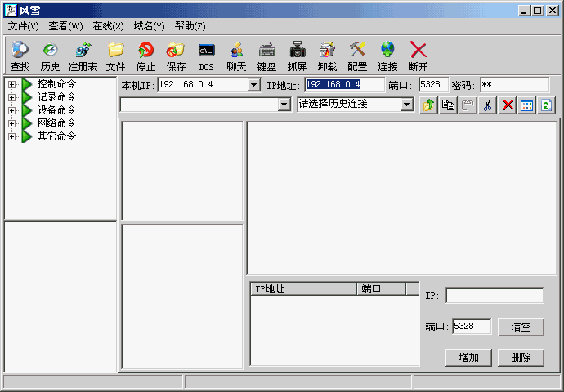Click the 清空 (Clear) button
Image resolution: width=564 pixels, height=392 pixels.
click(x=521, y=327)
